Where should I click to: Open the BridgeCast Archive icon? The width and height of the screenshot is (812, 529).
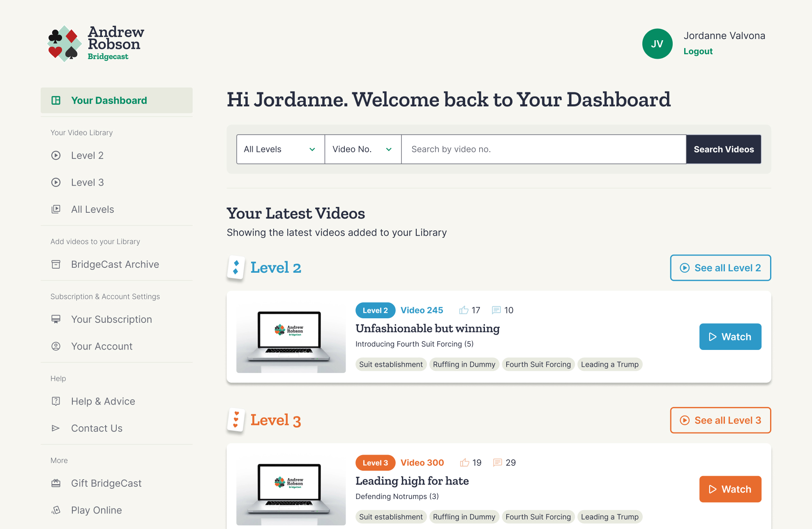[x=56, y=264]
